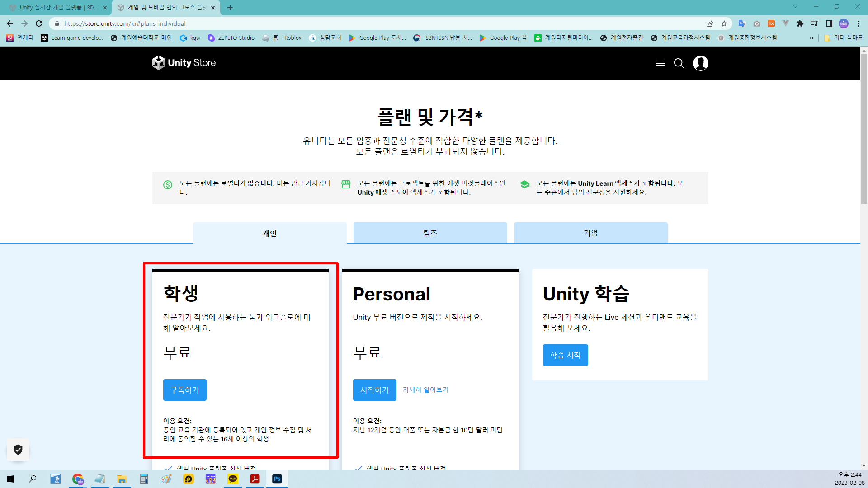Image resolution: width=868 pixels, height=488 pixels.
Task: Open the user account avatar icon
Action: pos(701,63)
